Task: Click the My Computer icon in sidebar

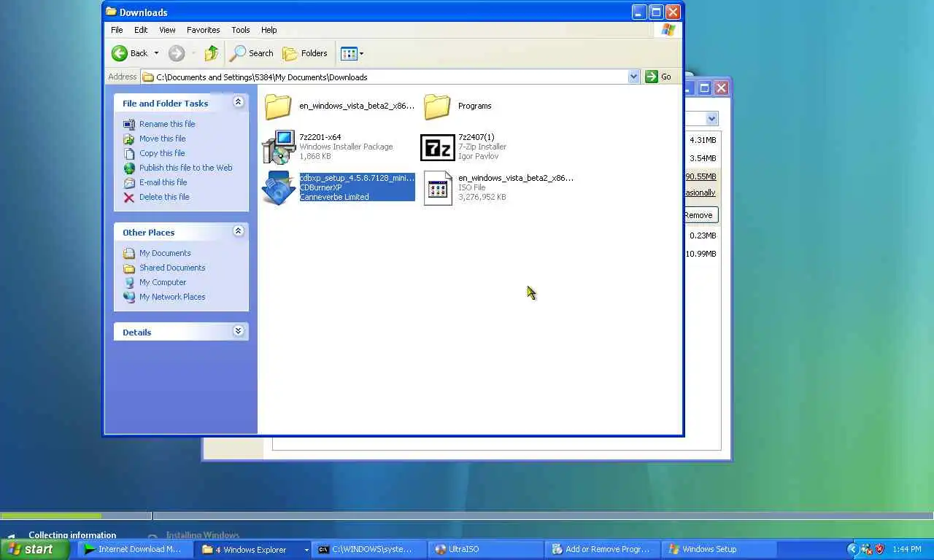Action: click(129, 282)
